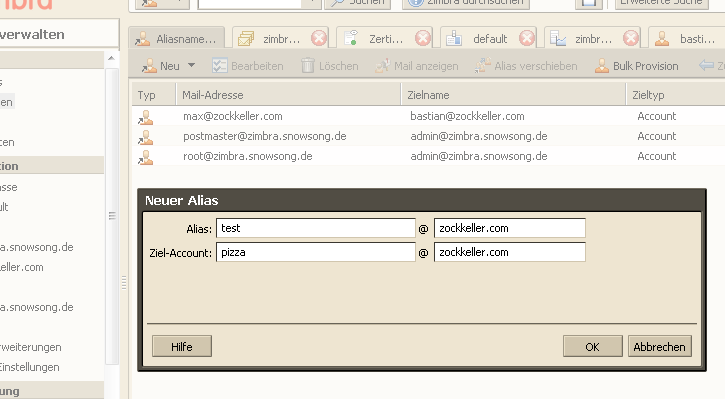725x399 pixels.
Task: Cancel dialog with Abbrechen
Action: click(x=659, y=346)
